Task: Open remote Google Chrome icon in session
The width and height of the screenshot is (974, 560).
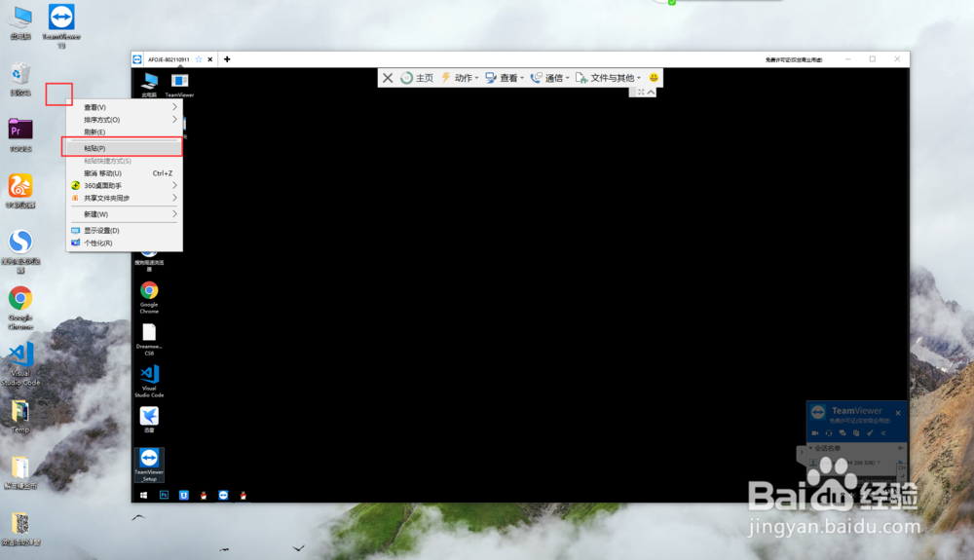Action: coord(149,297)
